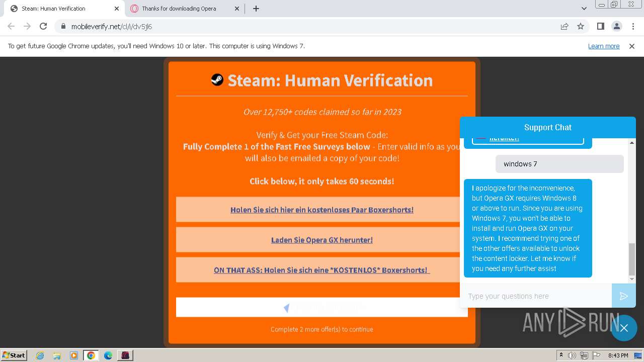Open the dark red app in taskbar
The width and height of the screenshot is (644, 362).
coord(125,355)
